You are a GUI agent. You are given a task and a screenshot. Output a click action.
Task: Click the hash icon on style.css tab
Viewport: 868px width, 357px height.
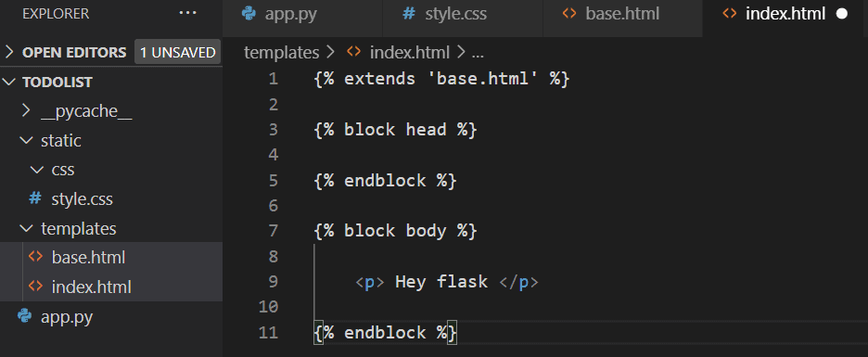(x=409, y=14)
